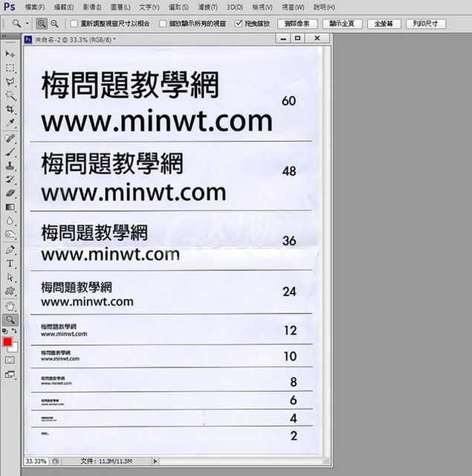Click the 顯示全頁 button
472x476 pixels.
pyautogui.click(x=342, y=24)
